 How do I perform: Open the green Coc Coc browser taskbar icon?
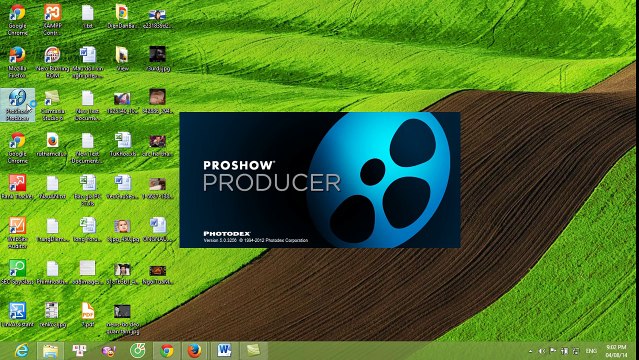tap(137, 350)
